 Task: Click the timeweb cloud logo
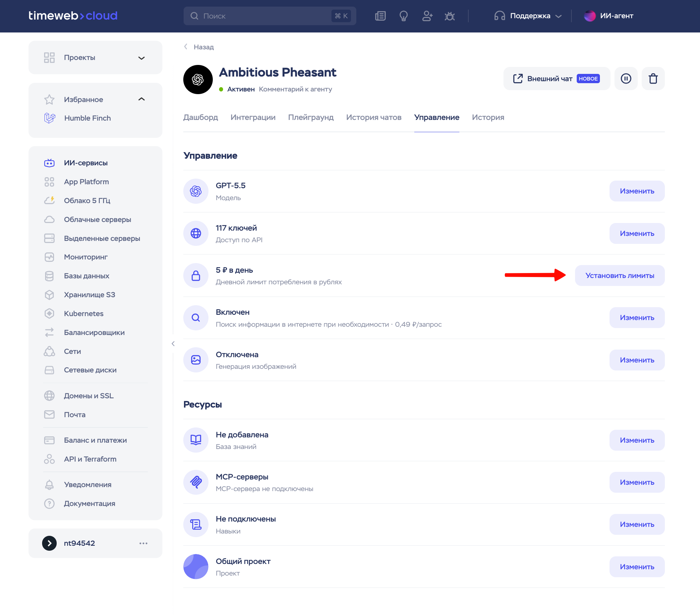click(73, 16)
